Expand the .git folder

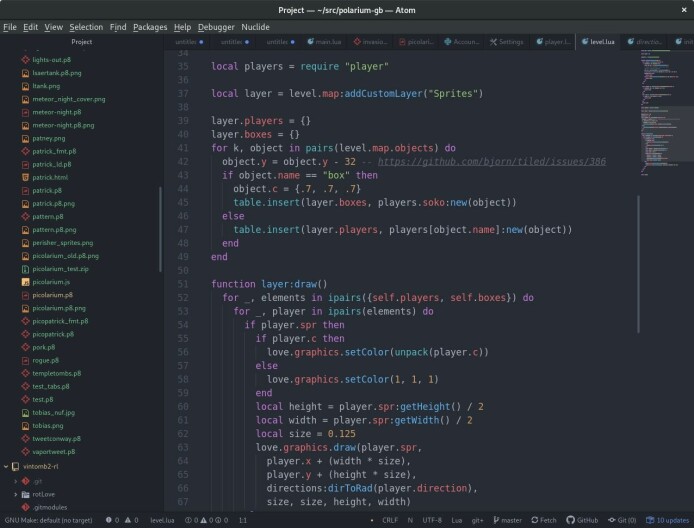coord(15,481)
